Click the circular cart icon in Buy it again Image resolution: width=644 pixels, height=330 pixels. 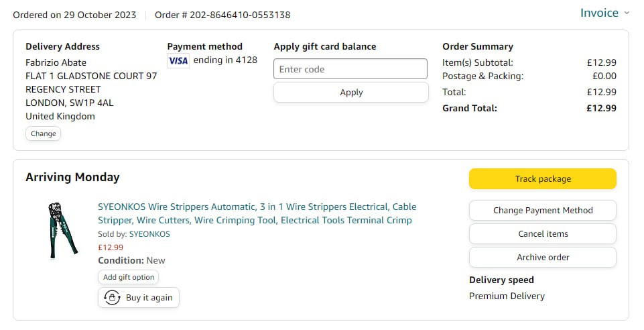[x=113, y=297]
